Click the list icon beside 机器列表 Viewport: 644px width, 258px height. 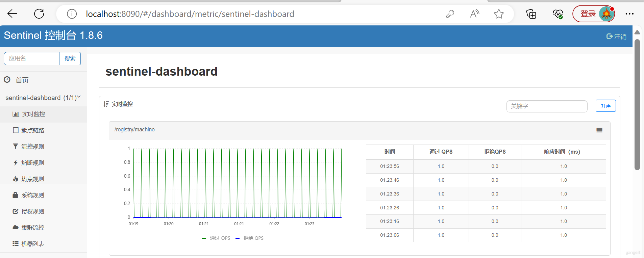point(15,244)
